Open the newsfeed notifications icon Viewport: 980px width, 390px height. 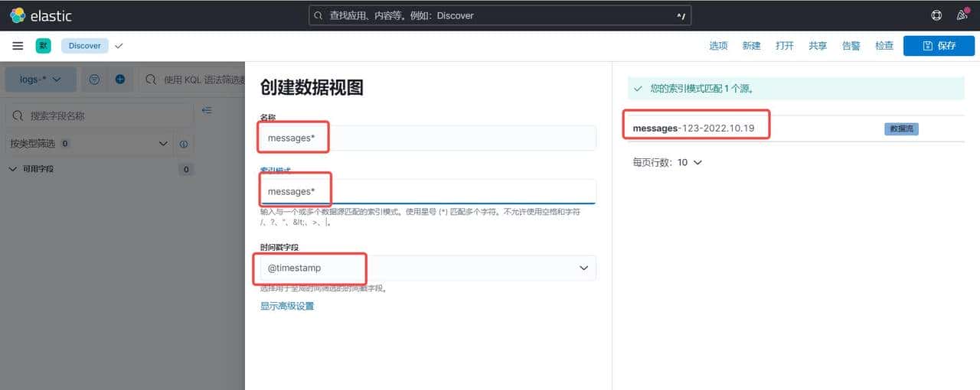(962, 15)
